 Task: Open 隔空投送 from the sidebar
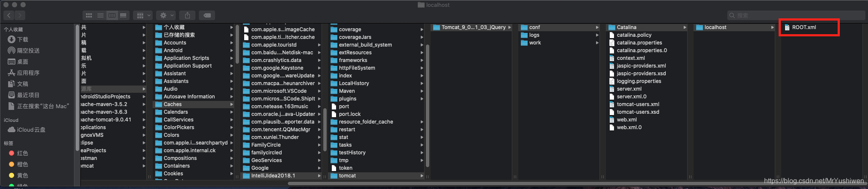click(28, 50)
